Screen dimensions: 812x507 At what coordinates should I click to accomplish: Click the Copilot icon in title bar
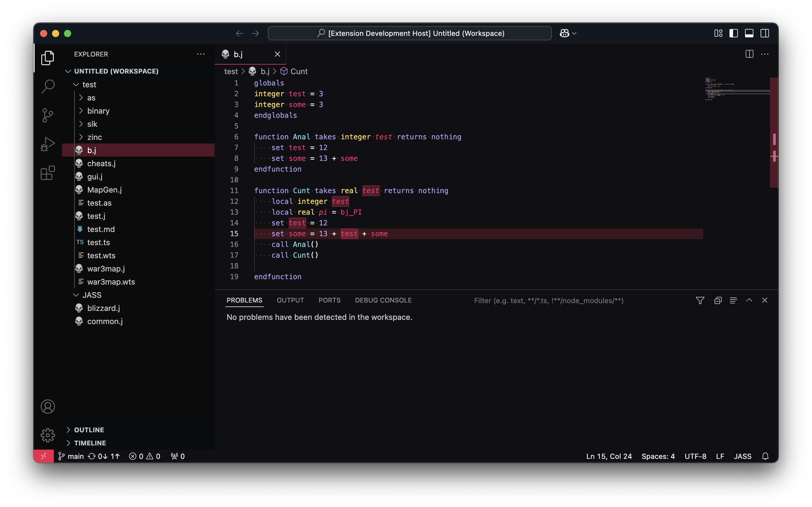pyautogui.click(x=564, y=33)
